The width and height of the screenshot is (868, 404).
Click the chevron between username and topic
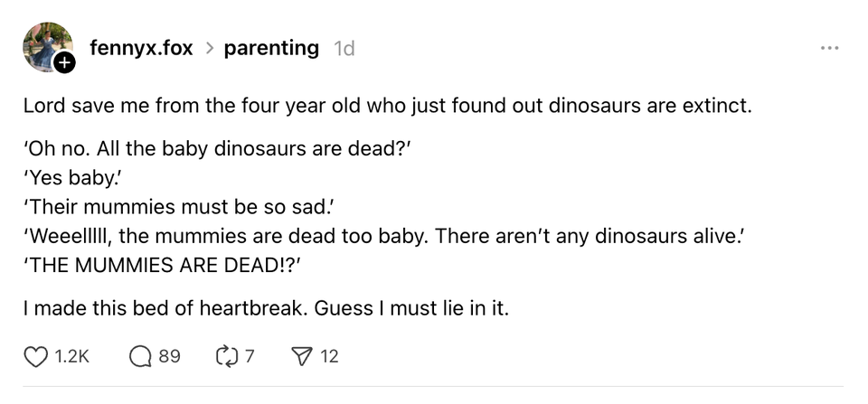click(x=209, y=49)
